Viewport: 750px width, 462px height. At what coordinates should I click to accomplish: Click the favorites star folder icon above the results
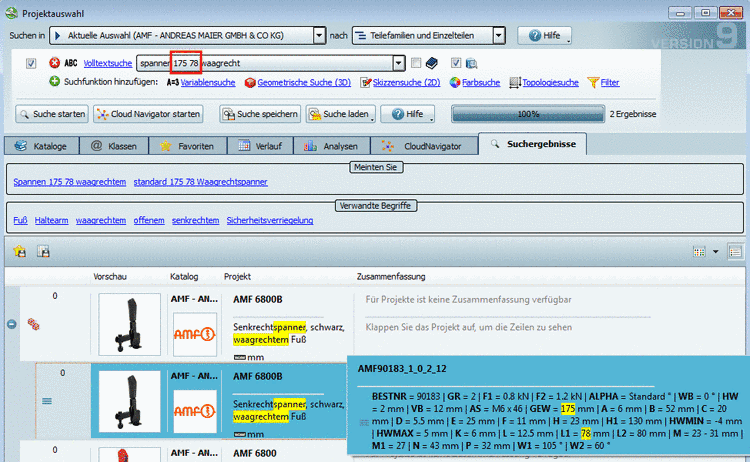click(x=20, y=251)
